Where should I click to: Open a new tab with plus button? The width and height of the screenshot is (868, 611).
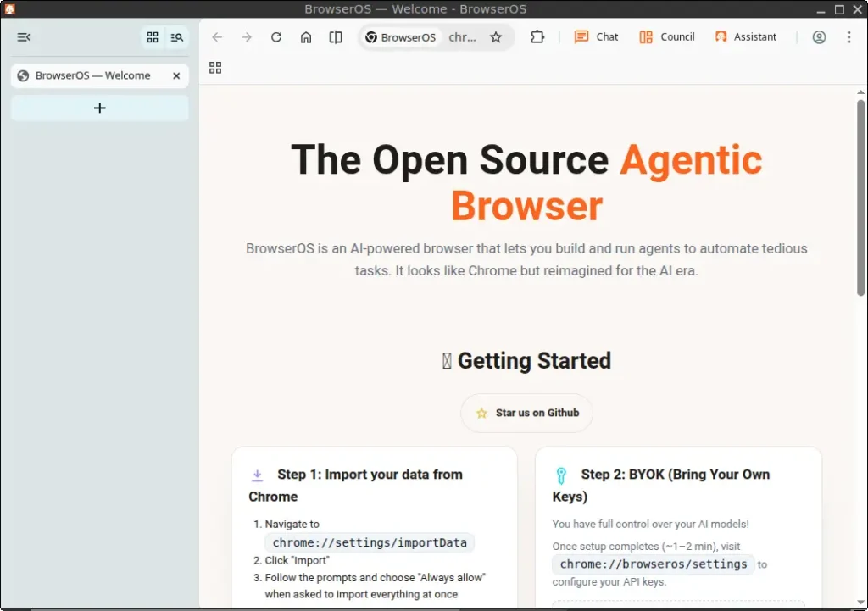tap(100, 108)
